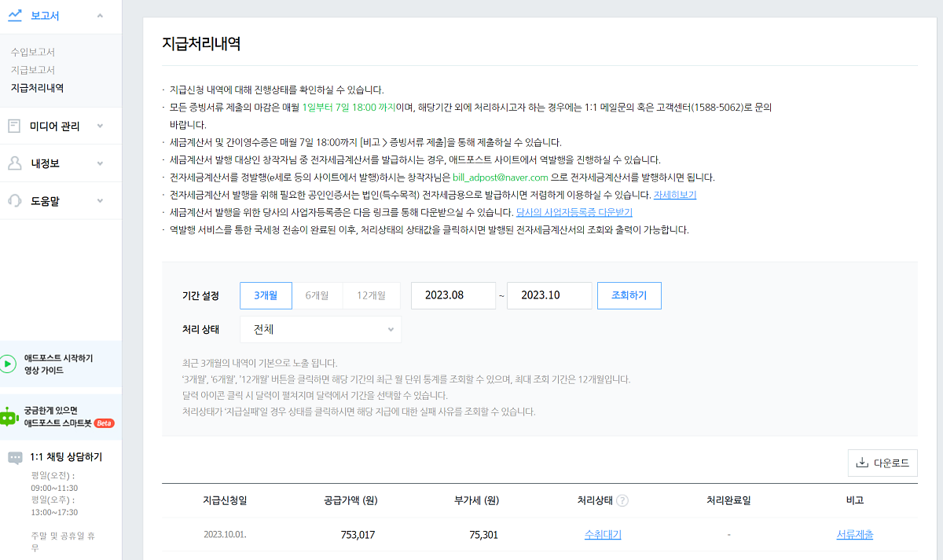Click the 비고 column header

pos(855,500)
